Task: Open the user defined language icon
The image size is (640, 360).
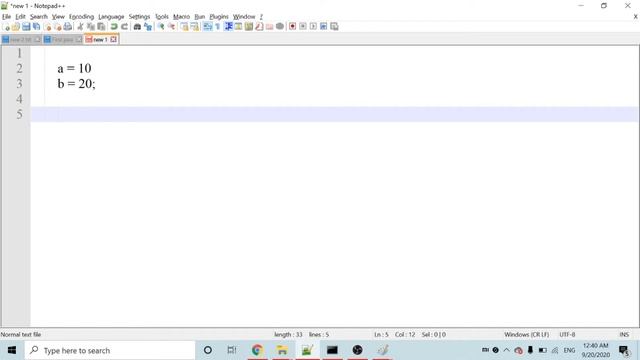Action: [x=238, y=27]
